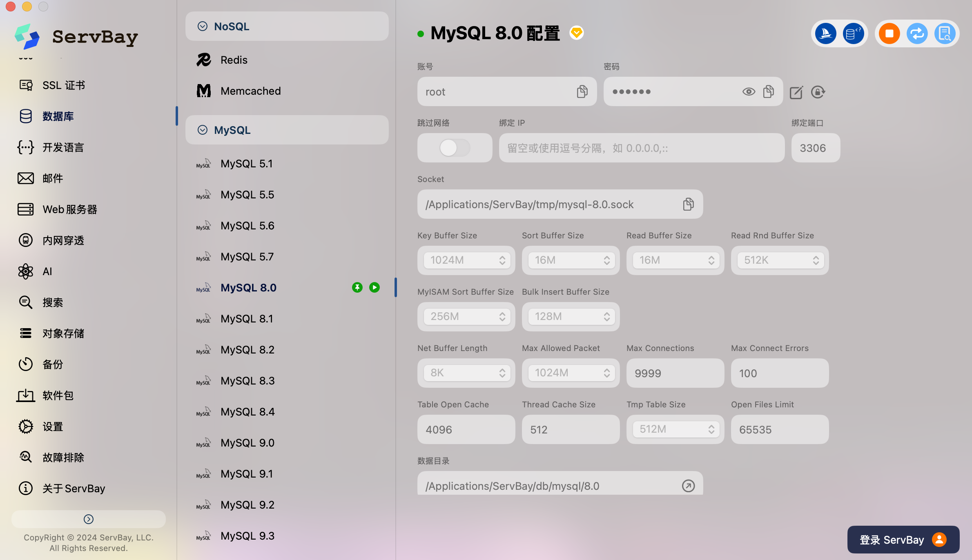Copy the socket path
This screenshot has width=972, height=560.
coord(688,204)
